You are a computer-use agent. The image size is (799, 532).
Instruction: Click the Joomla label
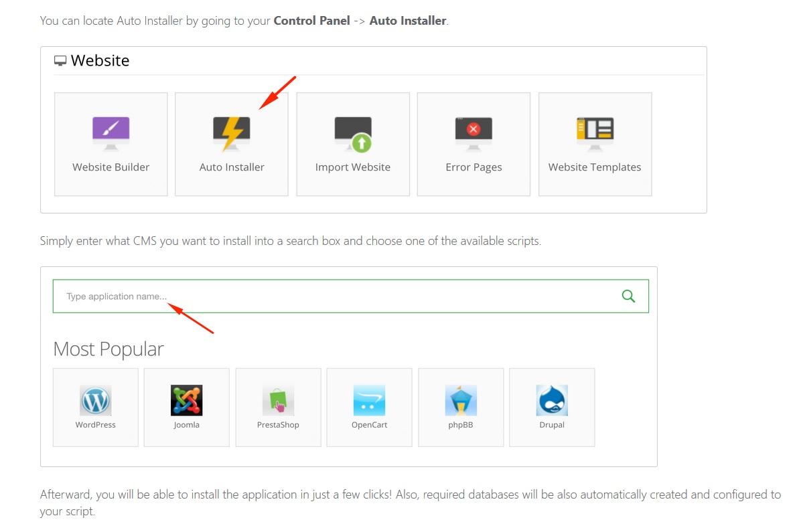186,424
